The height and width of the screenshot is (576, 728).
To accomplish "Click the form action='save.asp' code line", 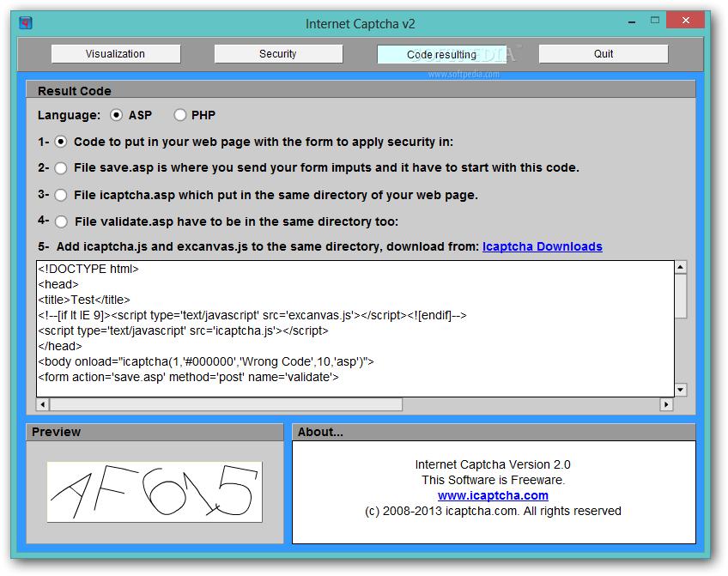I will [x=189, y=378].
